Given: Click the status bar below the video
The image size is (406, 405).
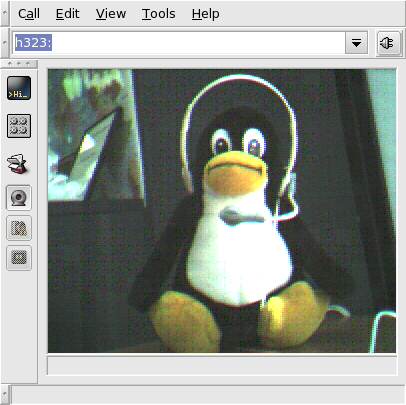Looking at the screenshot, I should [222, 366].
